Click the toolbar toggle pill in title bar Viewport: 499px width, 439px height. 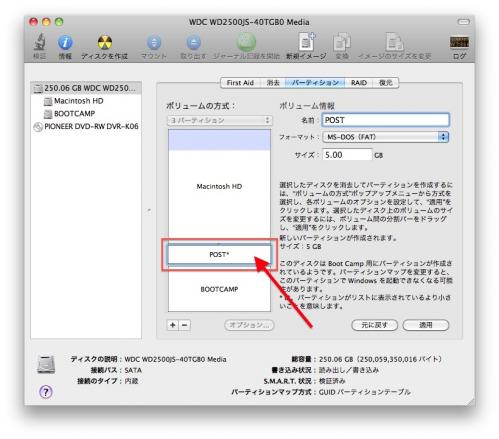463,22
